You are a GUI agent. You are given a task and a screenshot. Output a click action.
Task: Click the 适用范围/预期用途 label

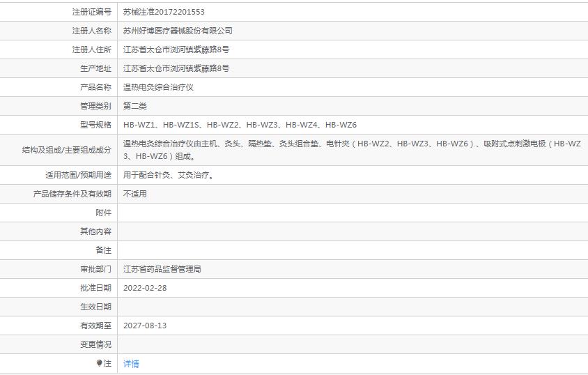[x=78, y=175]
